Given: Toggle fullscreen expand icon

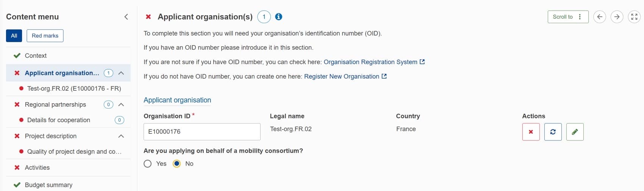Looking at the screenshot, I should pyautogui.click(x=634, y=17).
